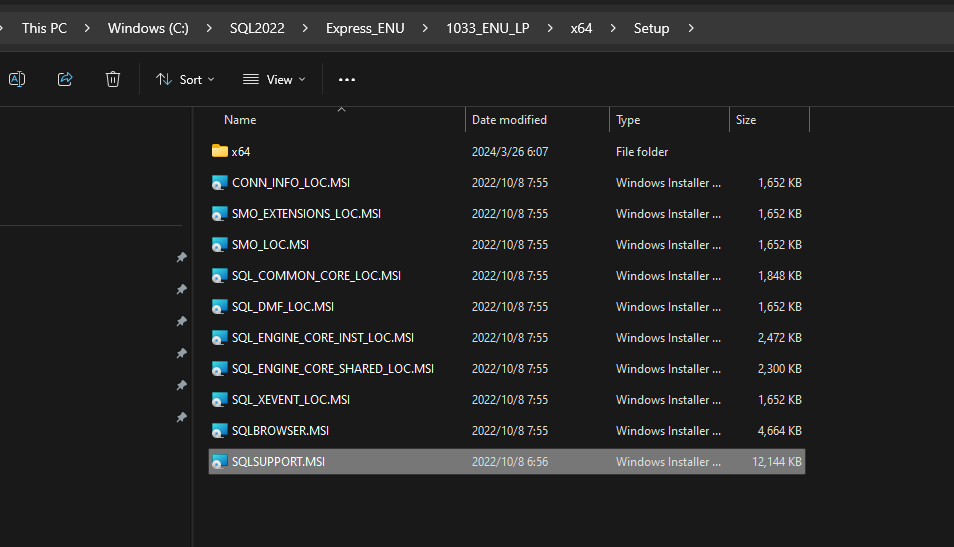Click the 1,848 KB size cell

pos(779,276)
